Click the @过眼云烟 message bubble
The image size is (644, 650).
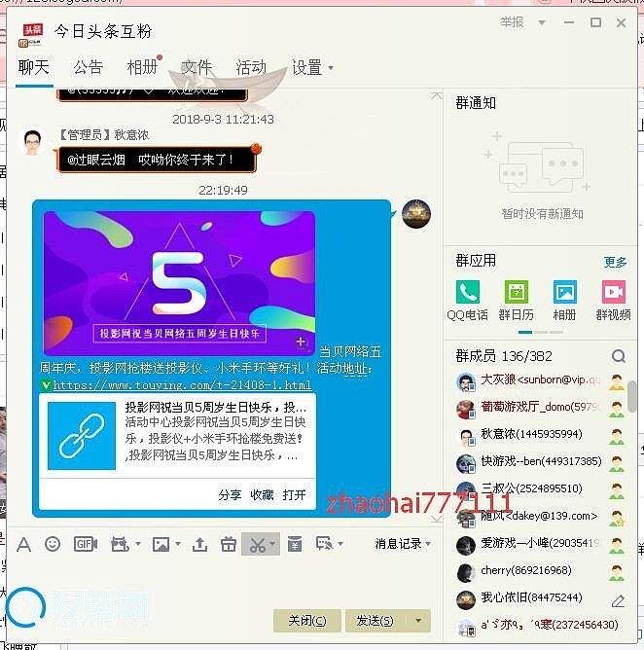[156, 160]
